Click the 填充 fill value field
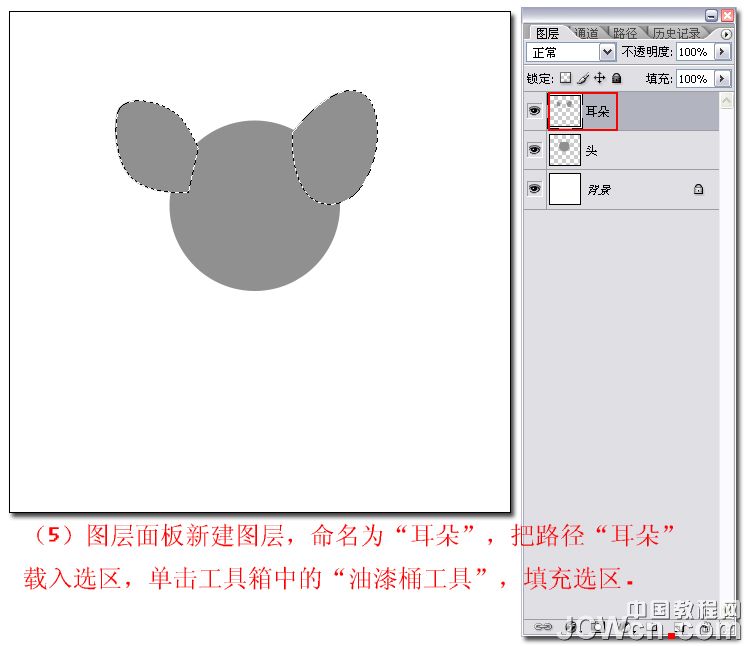This screenshot has width=748, height=646. (695, 78)
